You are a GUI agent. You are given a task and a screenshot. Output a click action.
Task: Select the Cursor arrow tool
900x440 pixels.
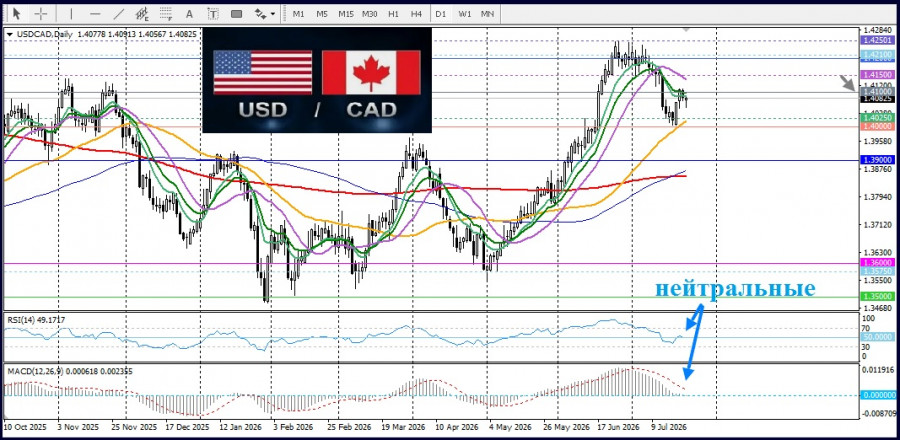tap(16, 13)
